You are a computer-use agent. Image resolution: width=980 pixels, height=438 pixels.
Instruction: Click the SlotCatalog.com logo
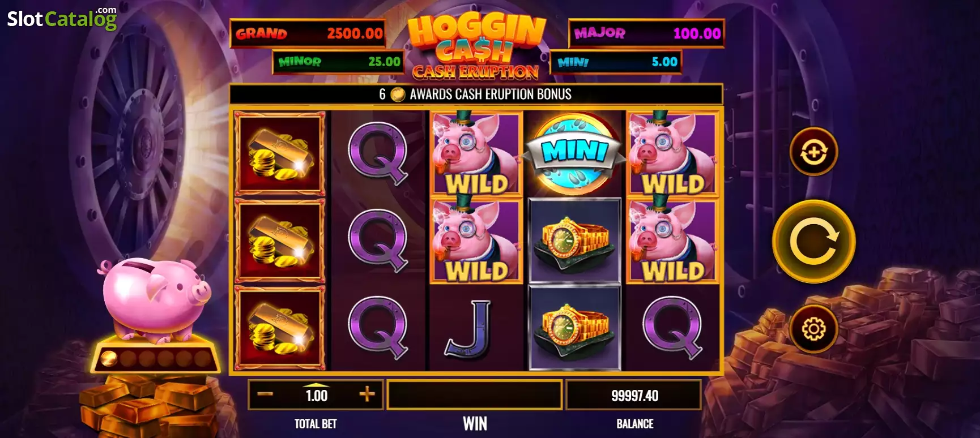[62, 19]
